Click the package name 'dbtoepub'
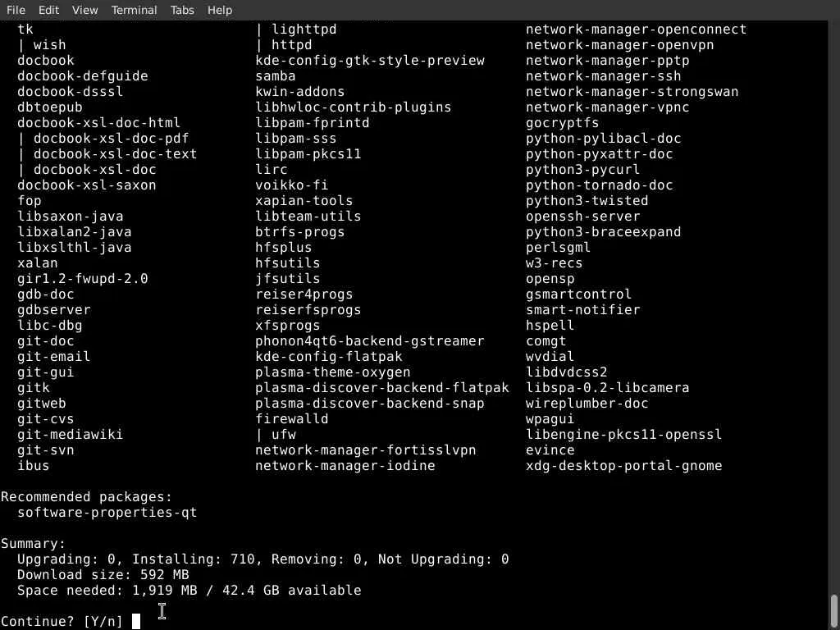The width and height of the screenshot is (840, 630). click(x=50, y=107)
